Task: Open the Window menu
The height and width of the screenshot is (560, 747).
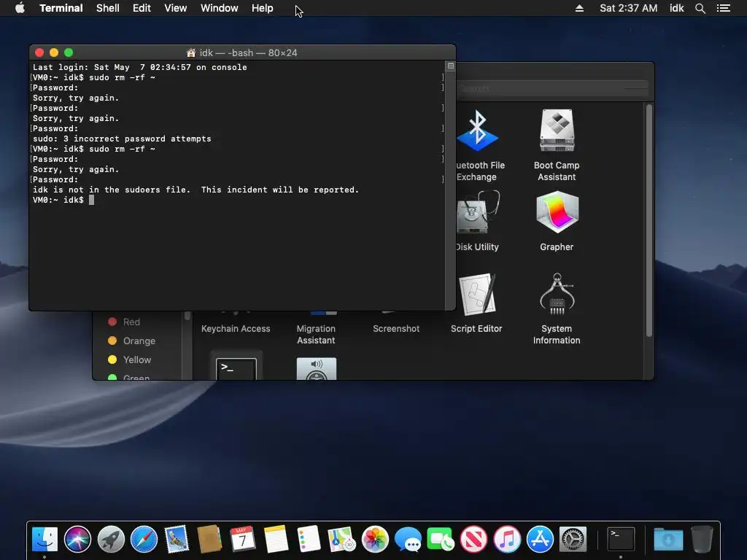Action: [219, 8]
